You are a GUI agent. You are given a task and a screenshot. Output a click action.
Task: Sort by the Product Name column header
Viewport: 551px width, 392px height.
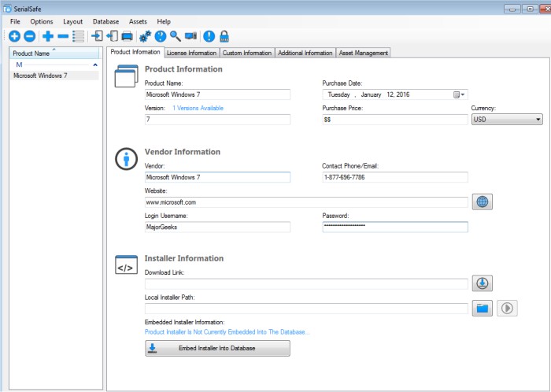click(x=54, y=54)
